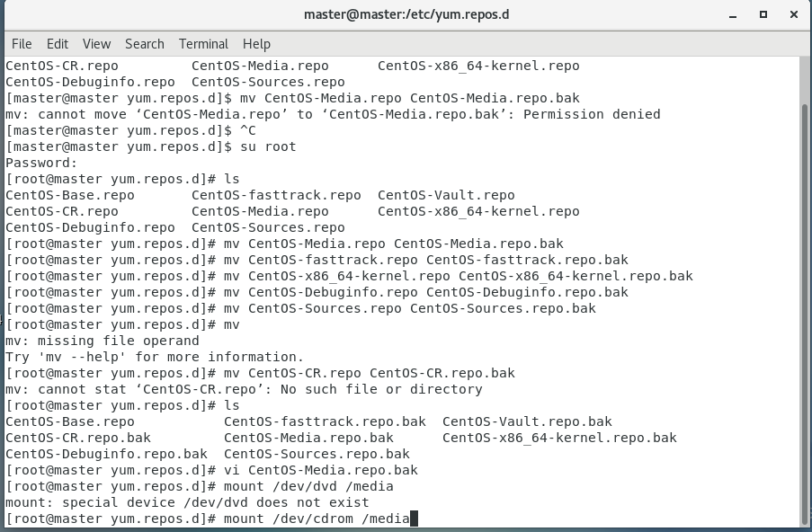This screenshot has height=532, width=812.
Task: Open the View menu
Action: coord(97,44)
